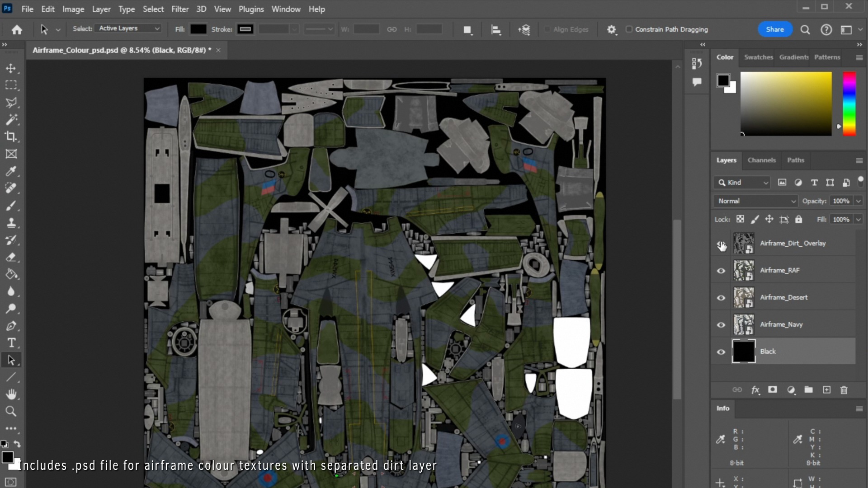
Task: Hide the Airframe_RAF layer
Action: [721, 271]
